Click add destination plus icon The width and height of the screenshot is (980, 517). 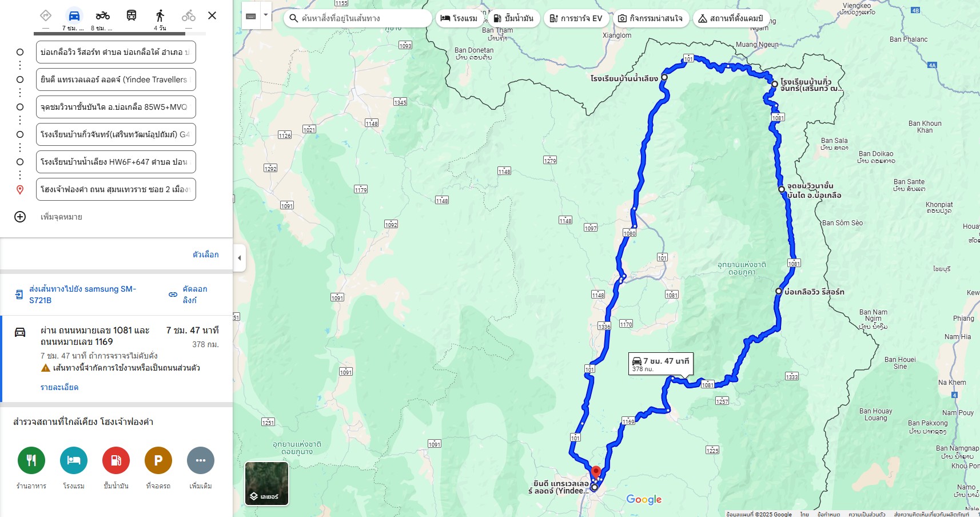click(x=20, y=217)
